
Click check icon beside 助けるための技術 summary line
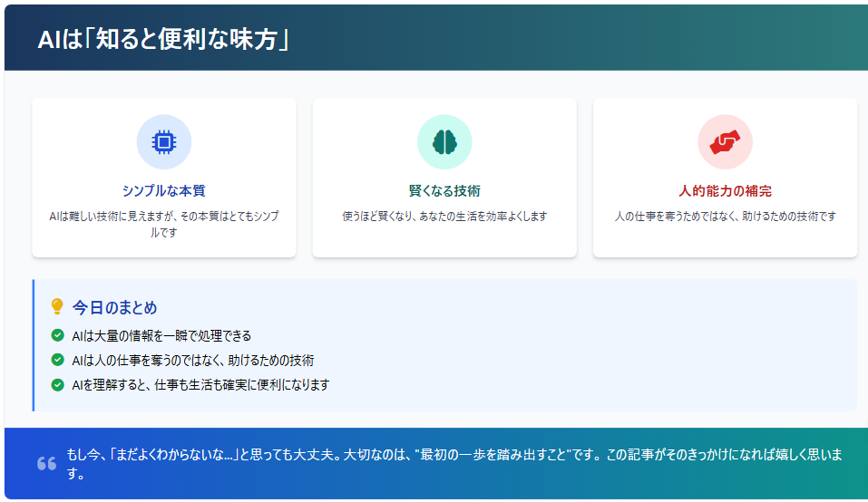point(58,360)
